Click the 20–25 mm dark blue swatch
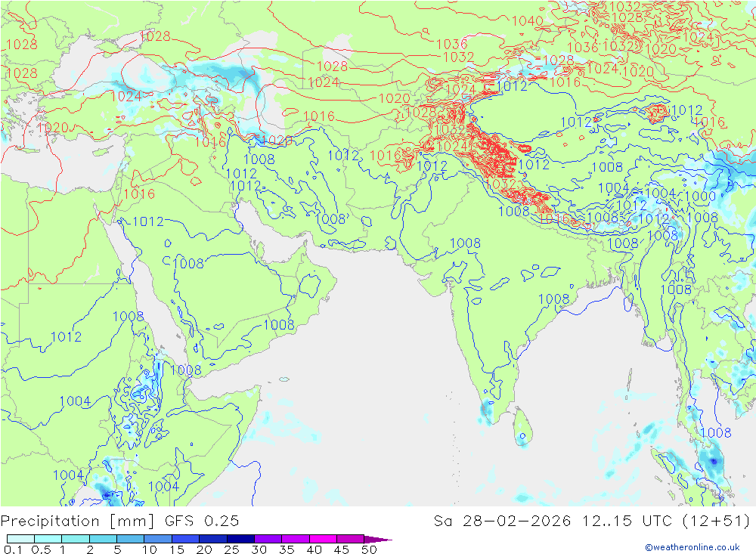Image resolution: width=756 pixels, height=554 pixels. pyautogui.click(x=212, y=539)
